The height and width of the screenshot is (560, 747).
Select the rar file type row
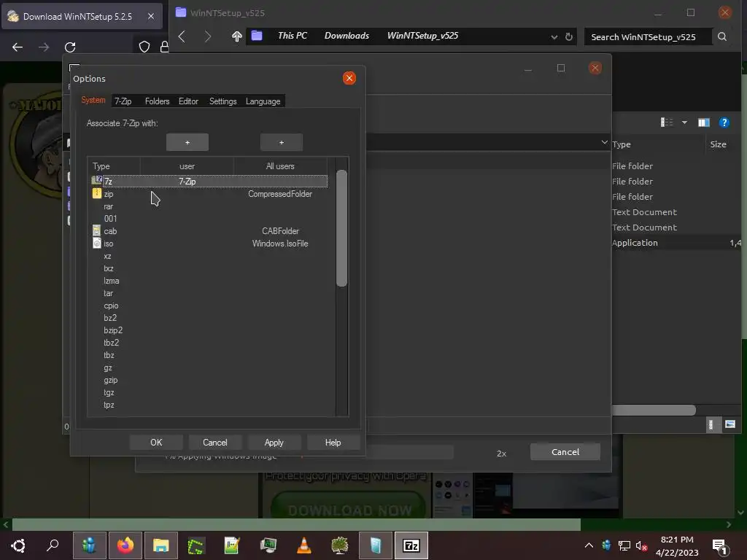[x=209, y=206]
